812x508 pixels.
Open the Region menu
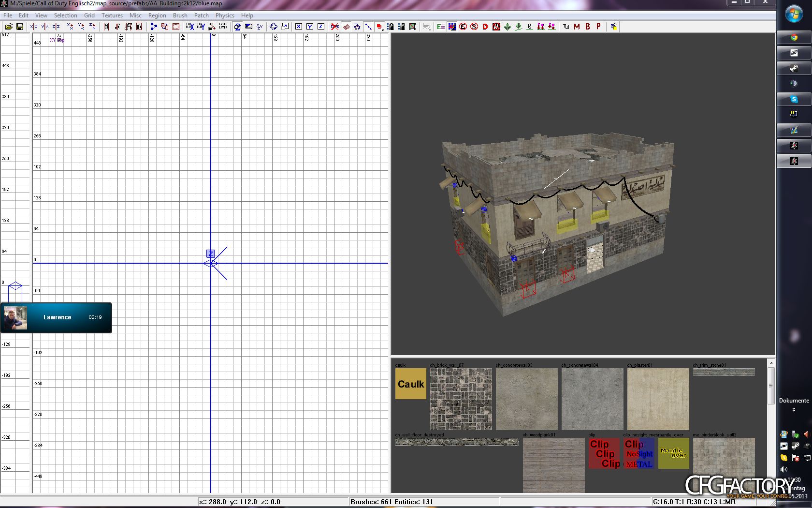point(157,15)
